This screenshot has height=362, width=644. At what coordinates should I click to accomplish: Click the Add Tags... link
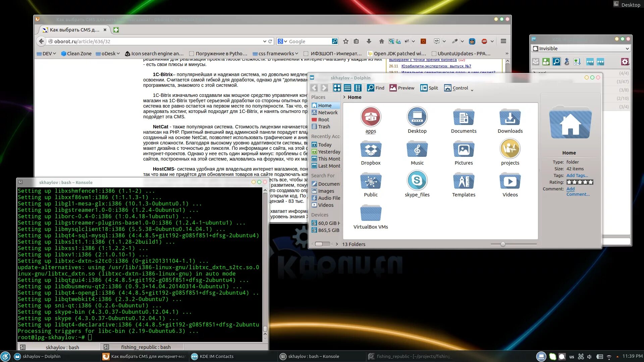577,175
